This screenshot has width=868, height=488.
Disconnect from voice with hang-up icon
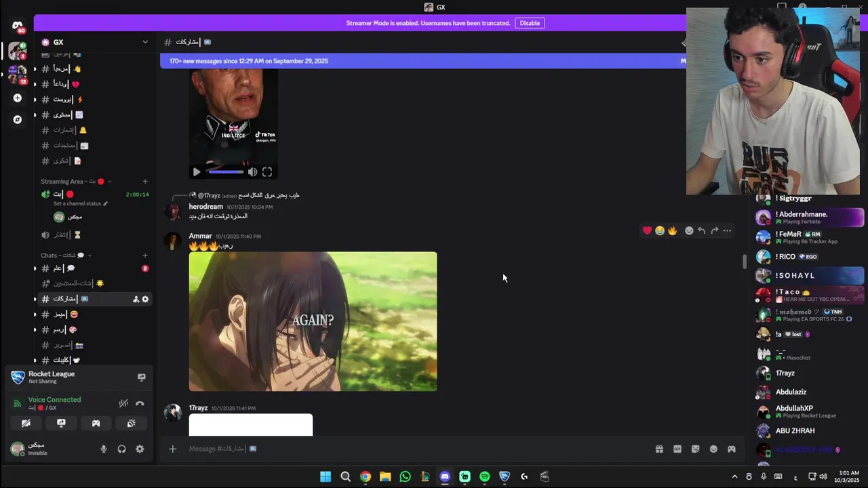(140, 403)
